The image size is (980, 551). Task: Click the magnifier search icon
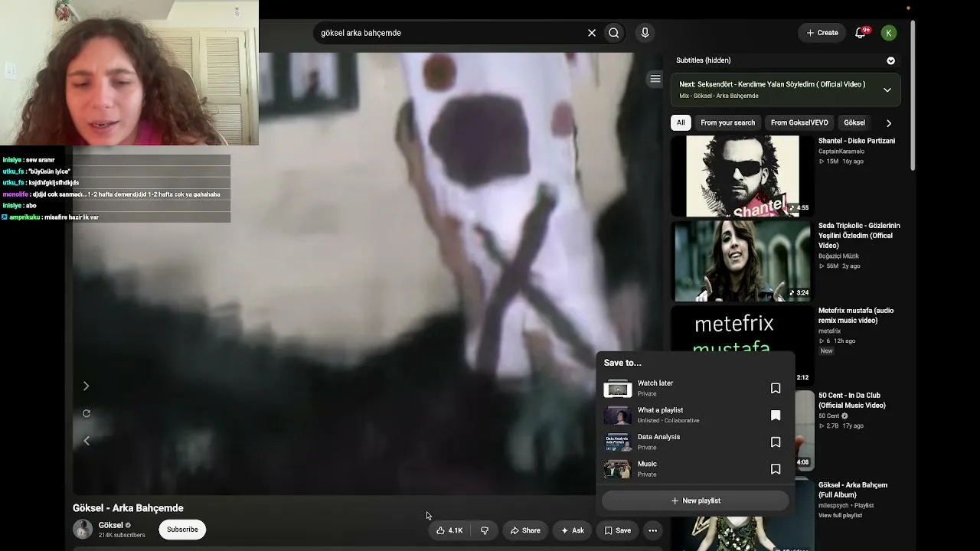(x=614, y=33)
